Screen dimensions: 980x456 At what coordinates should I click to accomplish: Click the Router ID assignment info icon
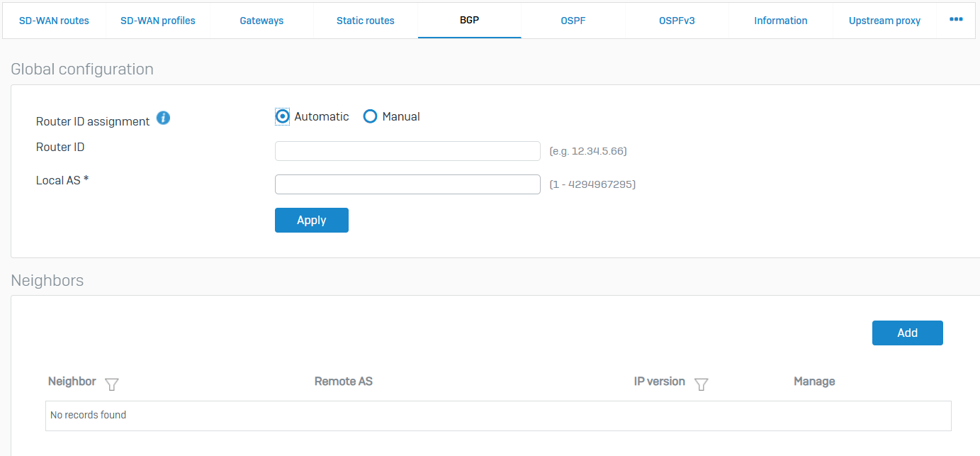[x=163, y=118]
